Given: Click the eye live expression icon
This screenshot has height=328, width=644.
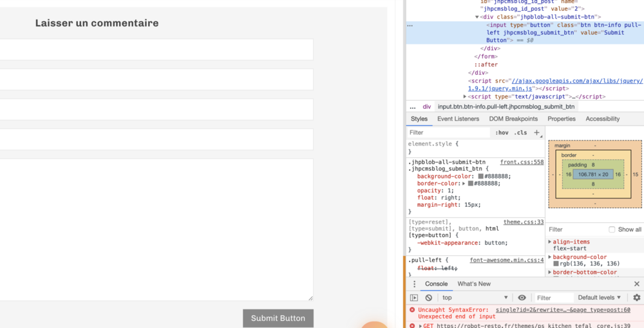Looking at the screenshot, I should [522, 298].
